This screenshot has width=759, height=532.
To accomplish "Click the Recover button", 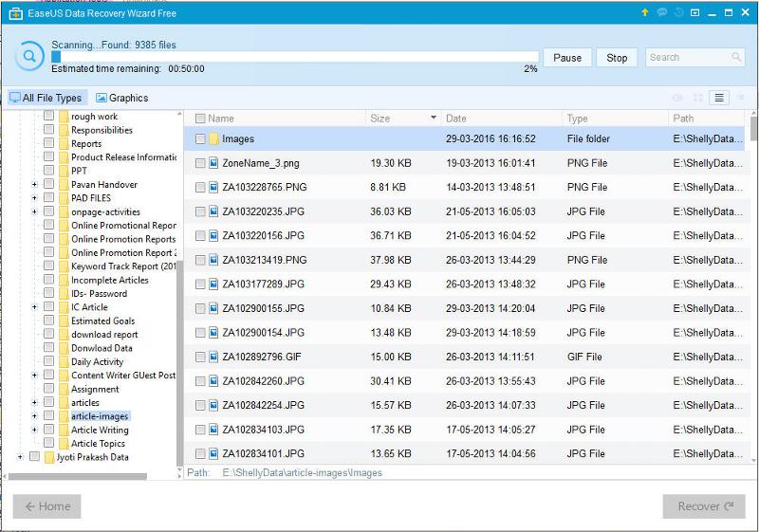I will 704,506.
